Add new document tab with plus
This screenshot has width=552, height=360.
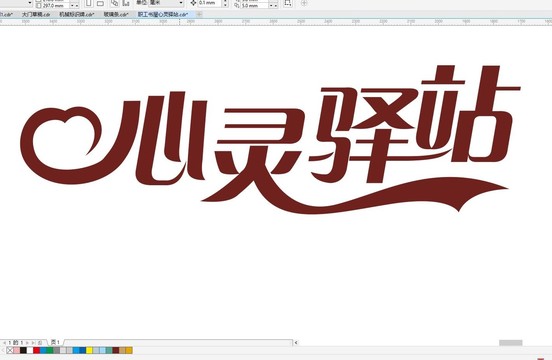(199, 14)
